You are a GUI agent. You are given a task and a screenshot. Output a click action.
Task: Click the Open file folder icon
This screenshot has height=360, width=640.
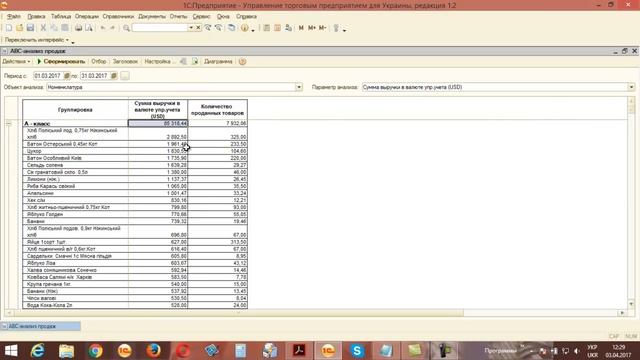[x=19, y=28]
